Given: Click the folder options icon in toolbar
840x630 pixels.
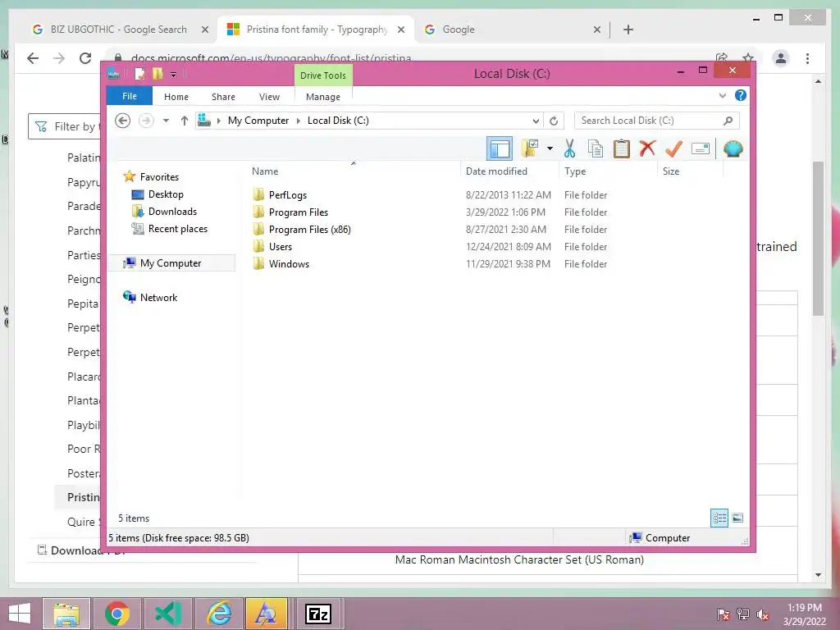Looking at the screenshot, I should pos(530,148).
